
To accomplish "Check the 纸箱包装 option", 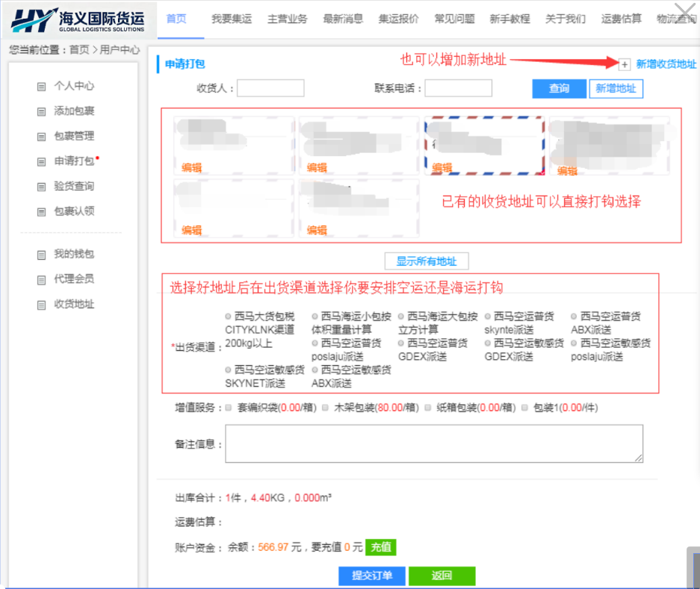I will click(x=427, y=408).
